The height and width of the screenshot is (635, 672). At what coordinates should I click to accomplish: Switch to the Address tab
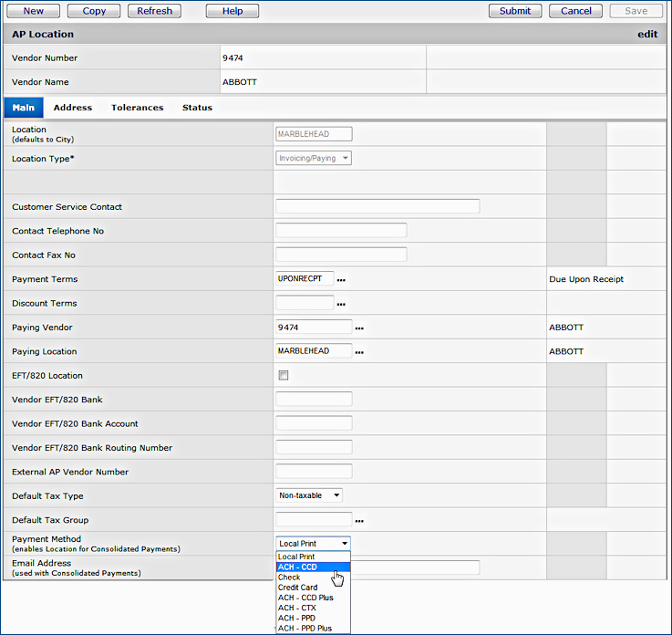coord(72,108)
